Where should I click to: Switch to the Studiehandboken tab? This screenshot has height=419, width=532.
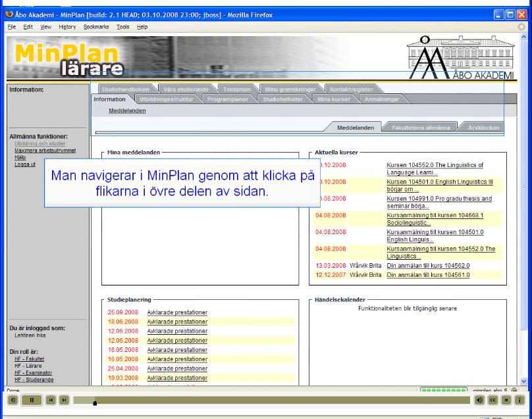click(125, 89)
